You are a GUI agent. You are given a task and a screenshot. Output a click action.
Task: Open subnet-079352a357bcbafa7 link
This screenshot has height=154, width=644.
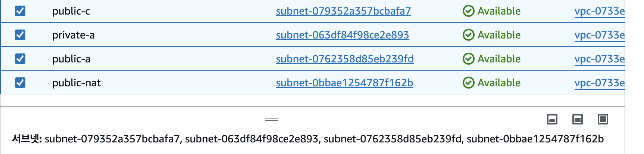344,11
